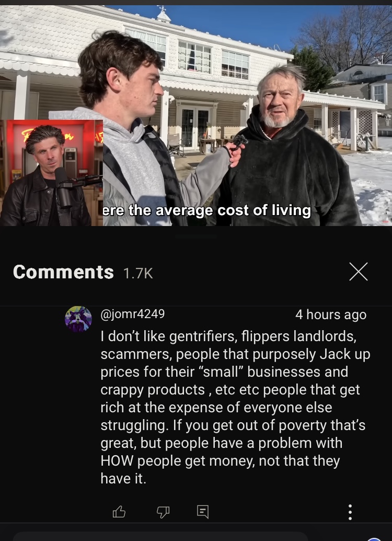Screen dimensions: 392x541
Task: Tap the blue circular button at bottom right
Action: pos(374,539)
